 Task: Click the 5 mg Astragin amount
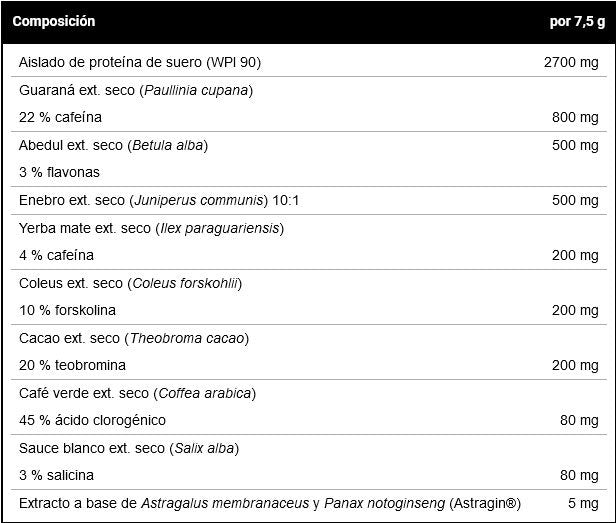(582, 503)
